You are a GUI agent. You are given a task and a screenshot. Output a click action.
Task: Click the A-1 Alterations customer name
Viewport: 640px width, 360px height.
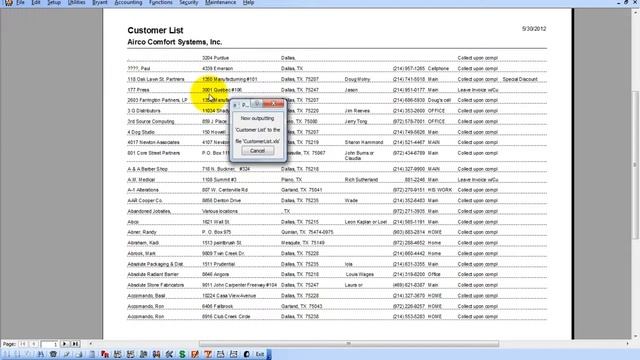(143, 190)
